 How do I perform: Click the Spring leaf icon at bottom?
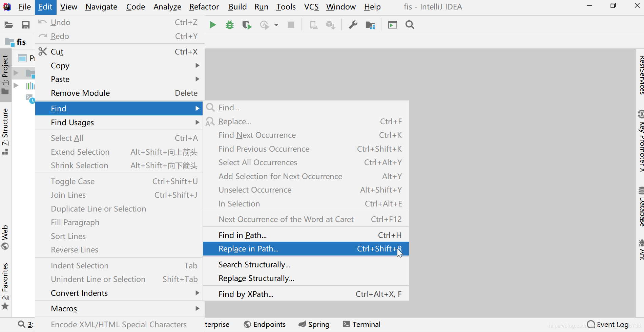302,324
